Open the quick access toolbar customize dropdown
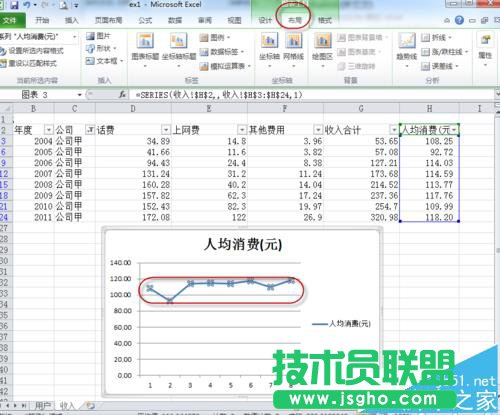This screenshot has height=415, width=500. [76, 5]
